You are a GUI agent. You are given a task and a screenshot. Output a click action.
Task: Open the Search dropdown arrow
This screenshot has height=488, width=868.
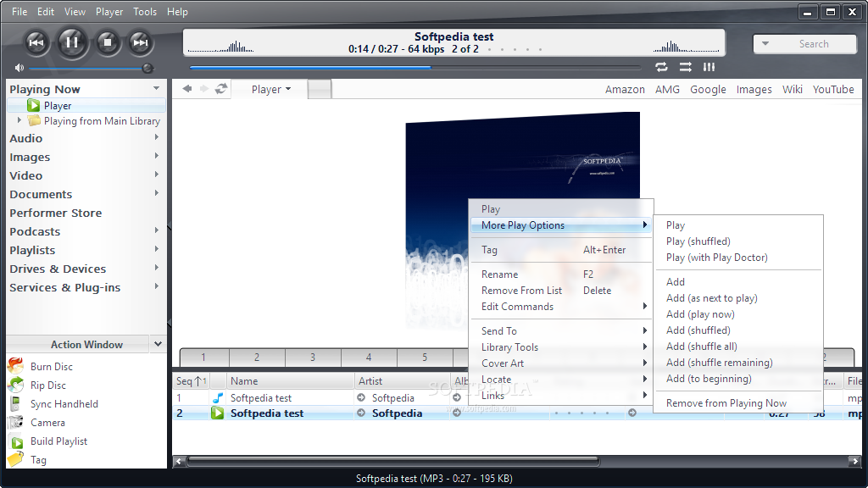765,43
